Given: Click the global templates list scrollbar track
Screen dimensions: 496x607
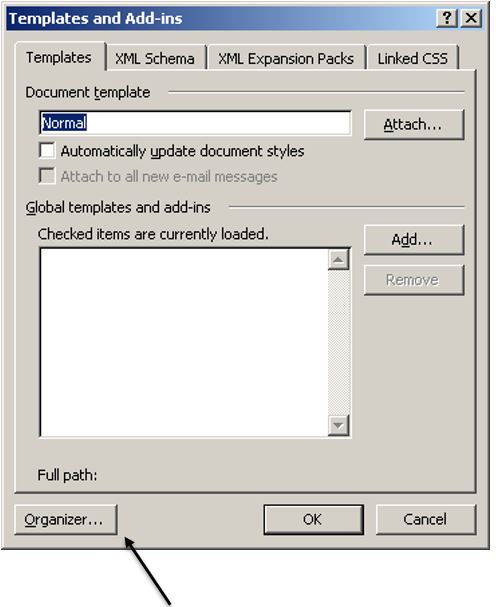Looking at the screenshot, I should 338,342.
